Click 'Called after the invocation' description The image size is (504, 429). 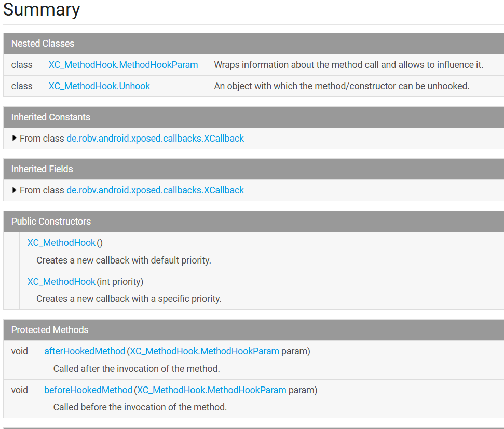pos(137,369)
